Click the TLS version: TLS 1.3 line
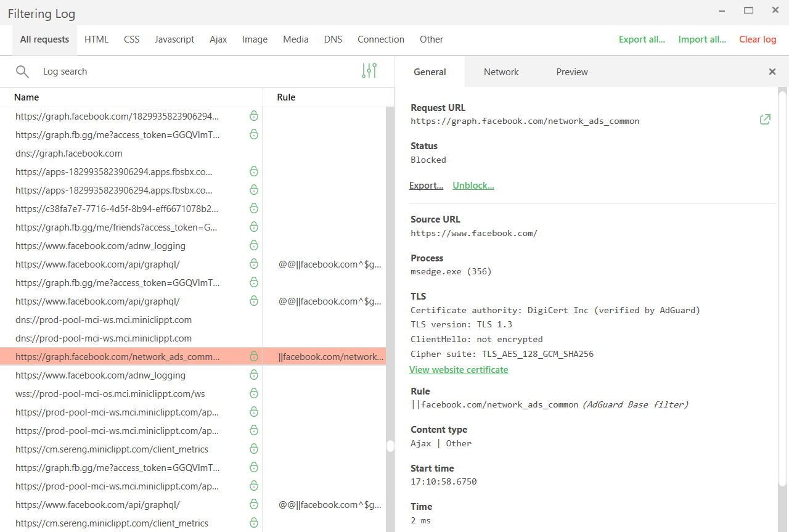This screenshot has height=532, width=789. 462,324
